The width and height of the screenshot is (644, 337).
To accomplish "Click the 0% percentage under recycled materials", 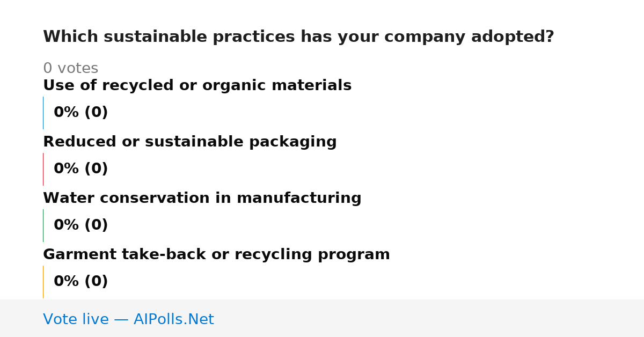I will point(67,113).
